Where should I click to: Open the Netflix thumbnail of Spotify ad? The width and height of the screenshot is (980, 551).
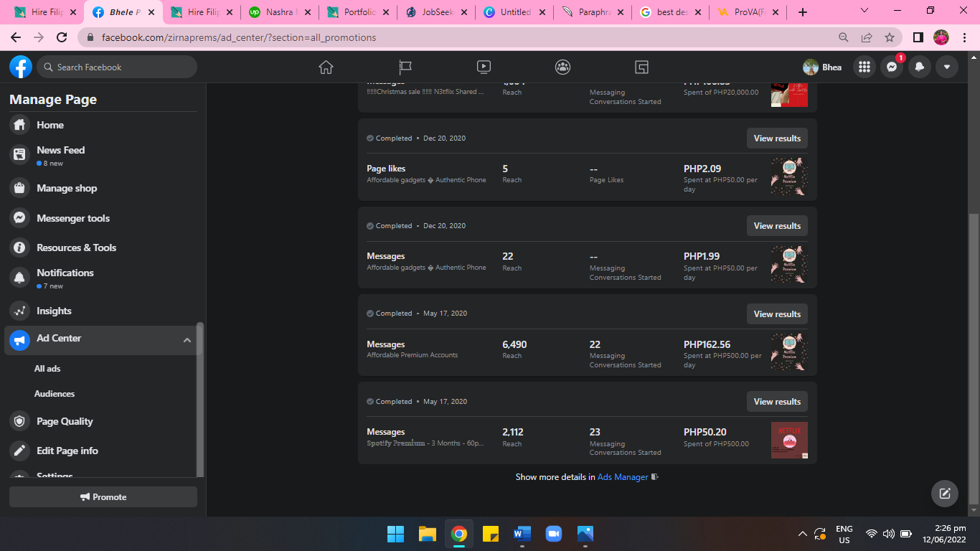click(789, 440)
